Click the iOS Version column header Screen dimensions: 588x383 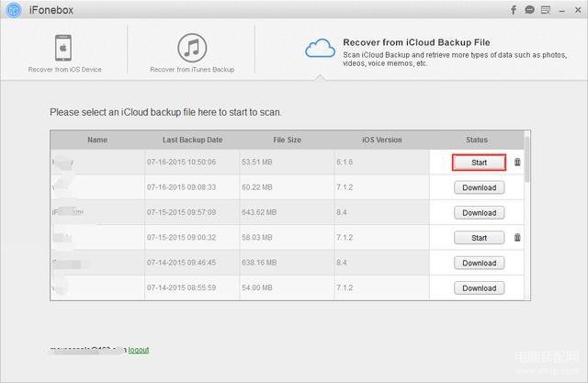[x=382, y=140]
